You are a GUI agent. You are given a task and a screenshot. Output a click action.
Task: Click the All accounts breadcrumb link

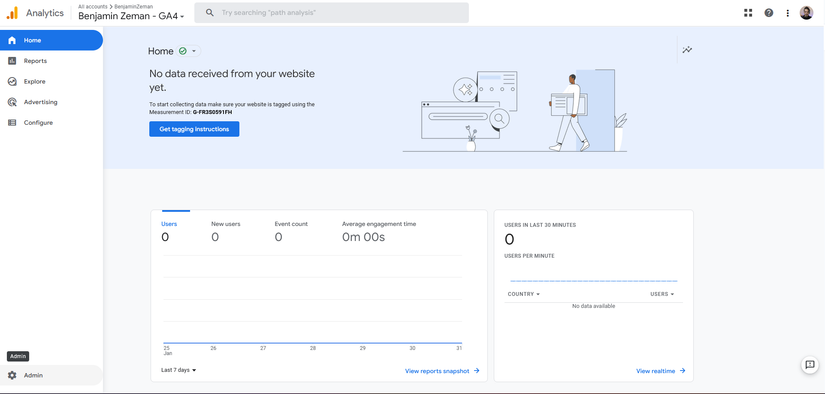tap(94, 6)
